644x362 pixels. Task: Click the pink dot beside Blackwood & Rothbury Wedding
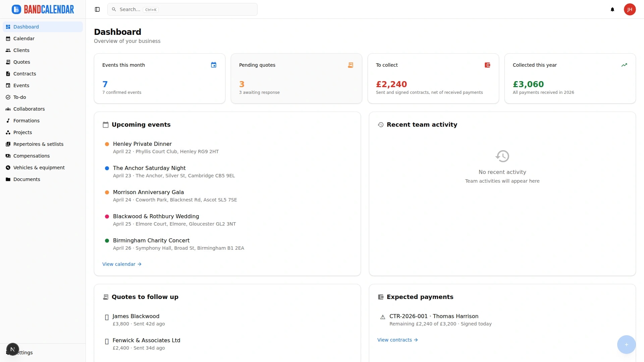click(107, 217)
